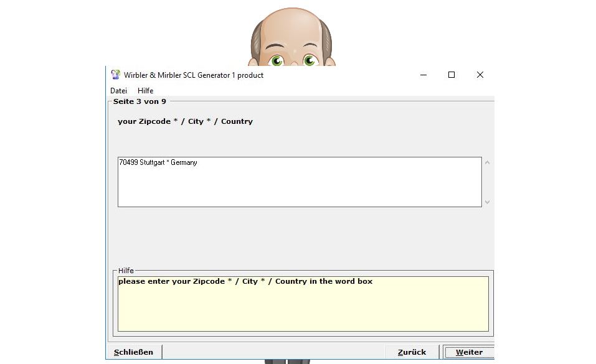Go back with the Zurück button
This screenshot has width=596, height=364.
coord(412,352)
